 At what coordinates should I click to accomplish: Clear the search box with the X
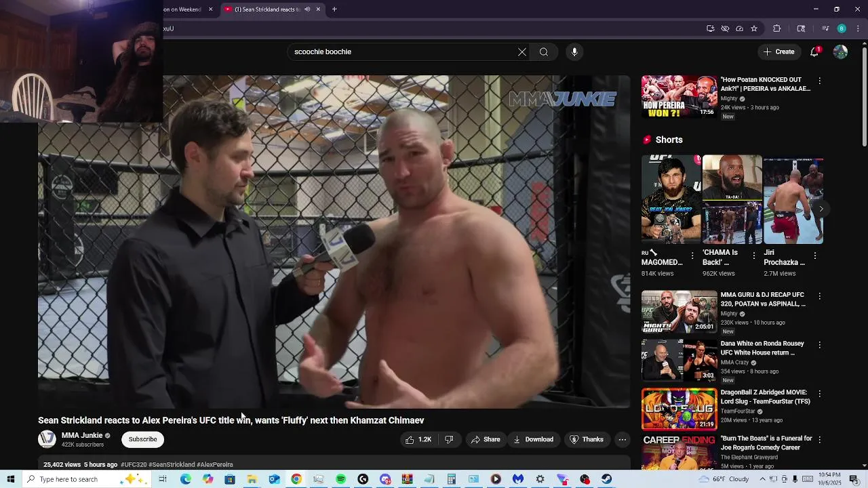(x=522, y=52)
